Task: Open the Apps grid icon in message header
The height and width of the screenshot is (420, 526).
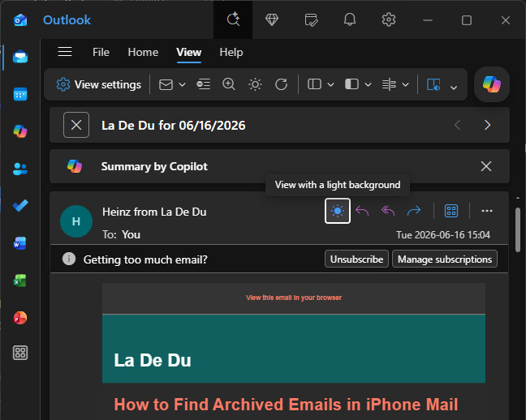Action: (451, 211)
